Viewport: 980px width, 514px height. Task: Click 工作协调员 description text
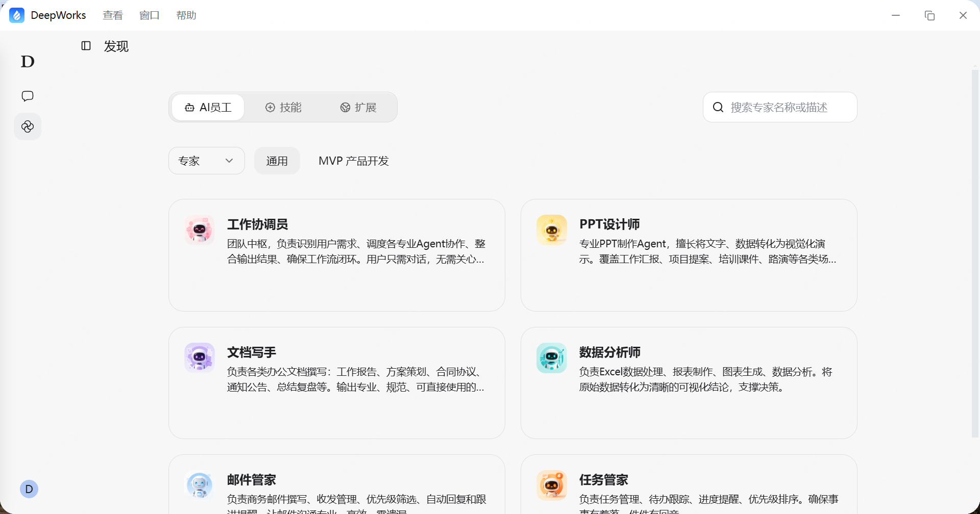tap(356, 251)
